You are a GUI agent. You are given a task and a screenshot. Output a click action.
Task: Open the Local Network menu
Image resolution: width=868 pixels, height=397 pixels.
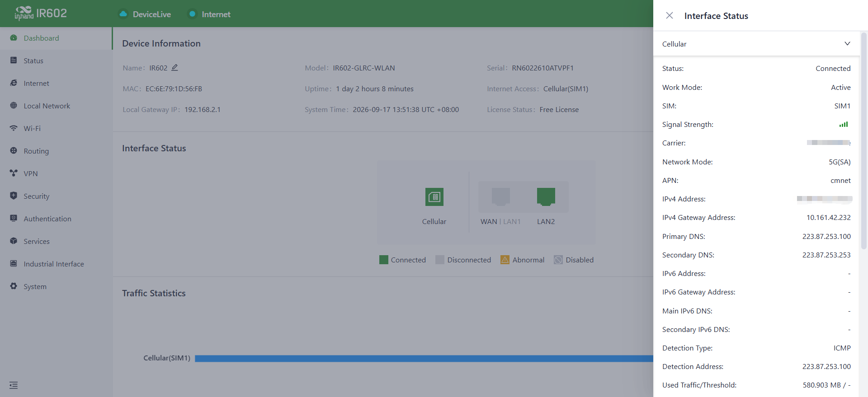tap(56, 106)
